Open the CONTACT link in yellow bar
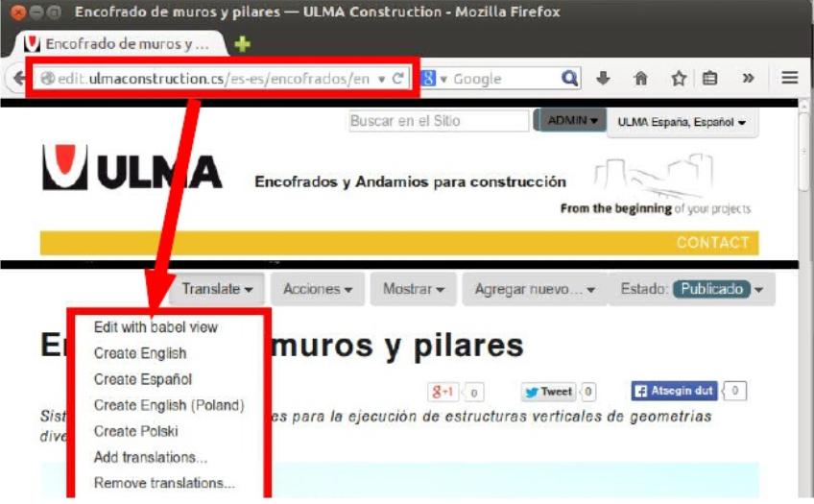The image size is (814, 504). (x=712, y=242)
